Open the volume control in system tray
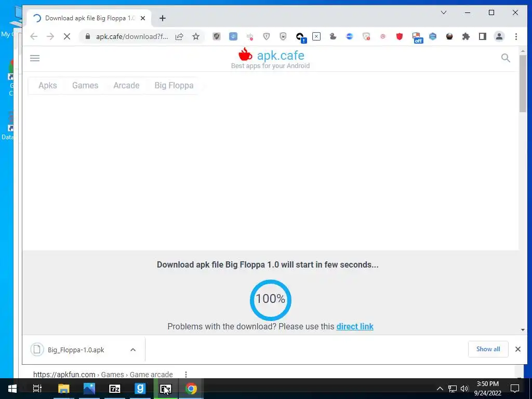 464,389
